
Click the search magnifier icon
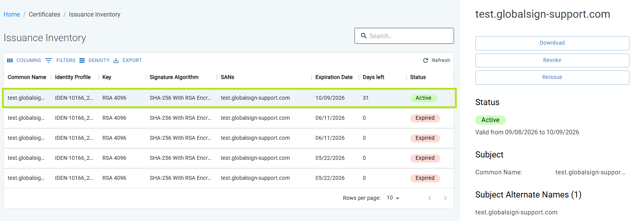pyautogui.click(x=364, y=36)
